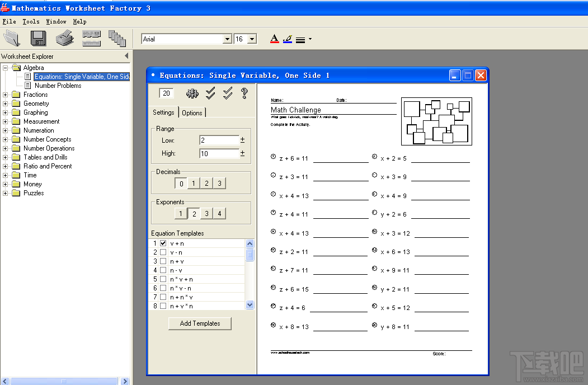Click the Low range input field
The width and height of the screenshot is (588, 385).
coord(219,140)
